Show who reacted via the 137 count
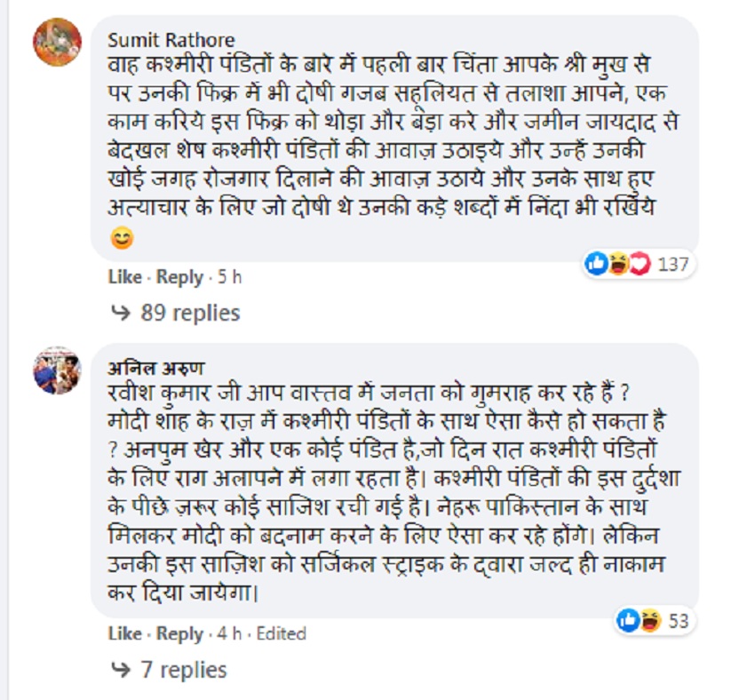The width and height of the screenshot is (755, 700). click(673, 265)
